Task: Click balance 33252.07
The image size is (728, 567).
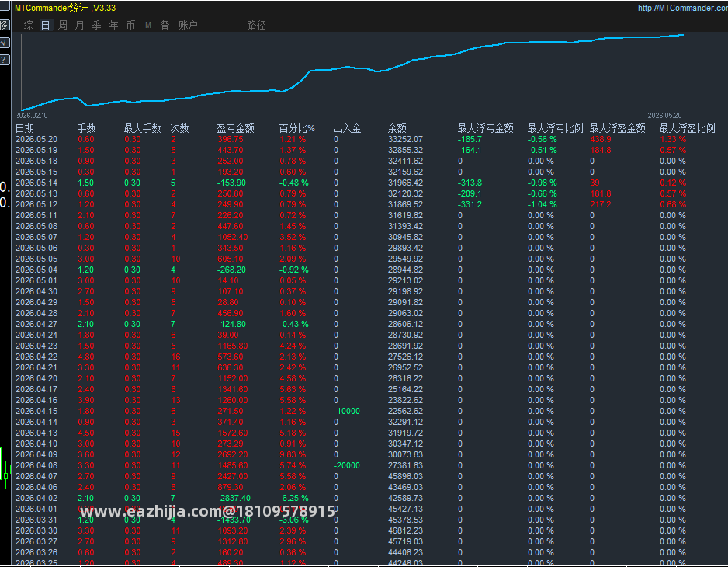Action: pos(405,140)
